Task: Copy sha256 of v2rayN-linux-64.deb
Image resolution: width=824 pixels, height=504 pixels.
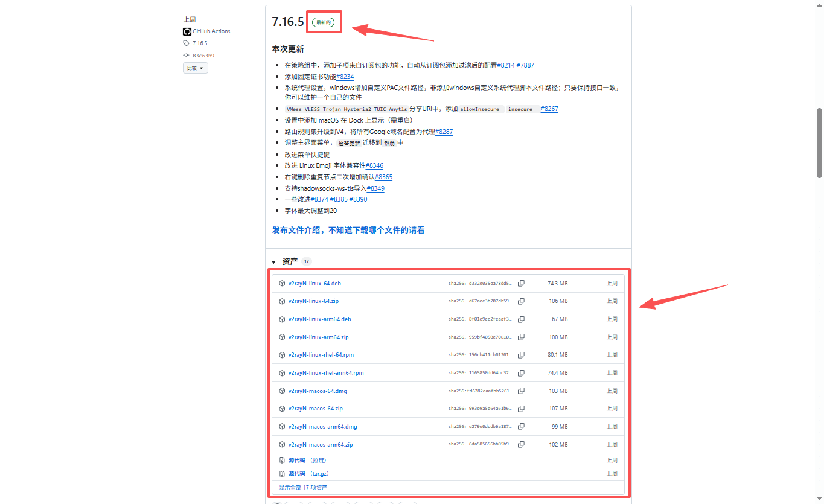Action: coord(521,283)
